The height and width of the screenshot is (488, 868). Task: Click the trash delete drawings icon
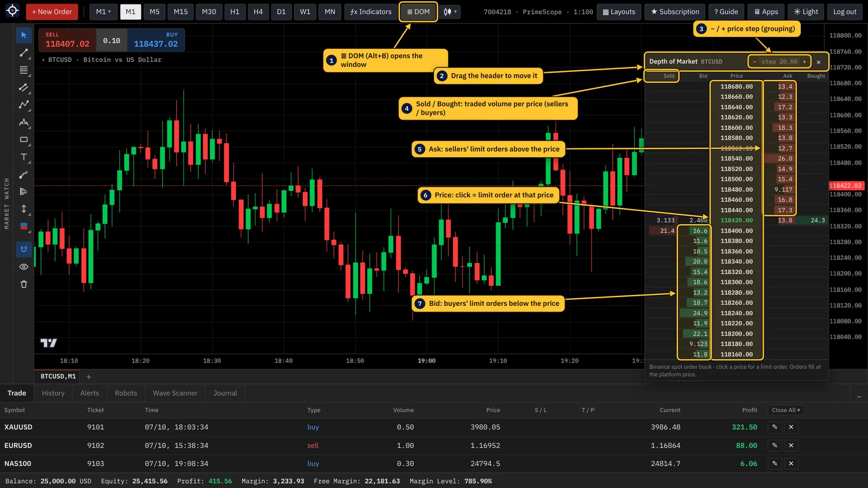coord(24,284)
